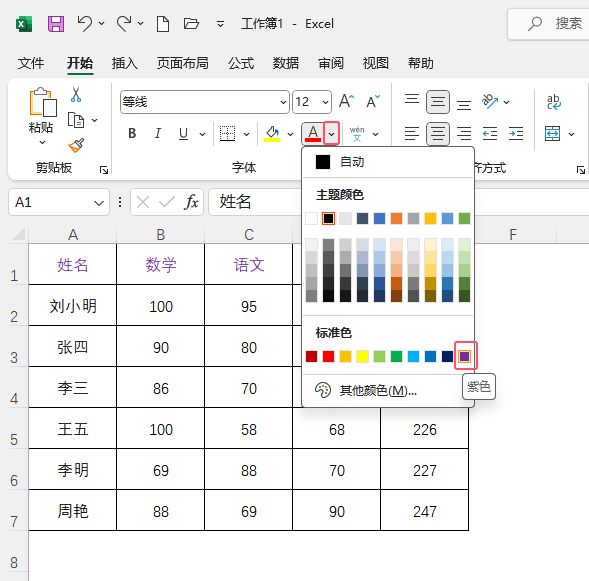This screenshot has width=589, height=581.
Task: Toggle Italic formatting
Action: (158, 133)
